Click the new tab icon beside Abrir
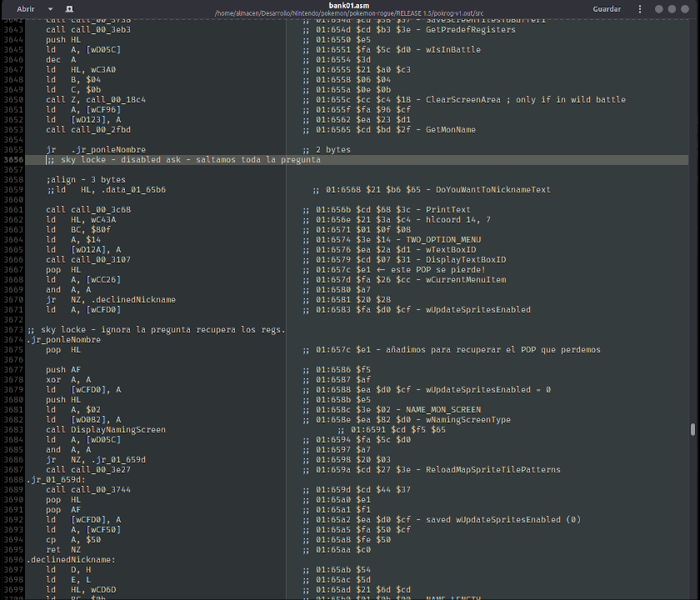This screenshot has height=600, width=700. tap(68, 8)
